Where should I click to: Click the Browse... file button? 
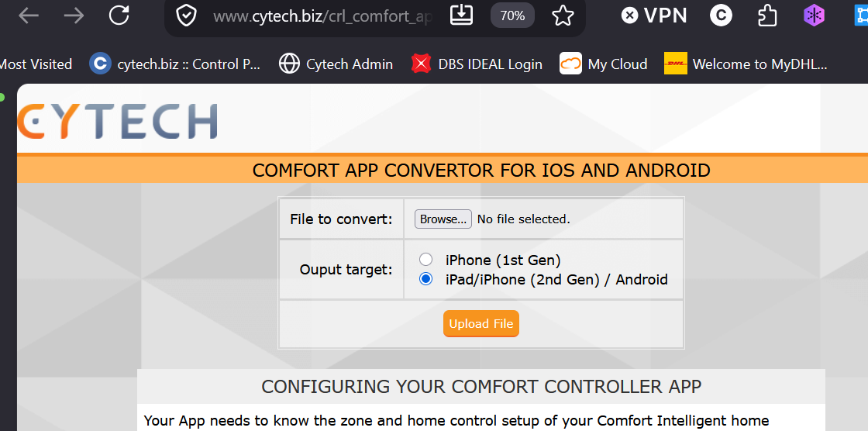(x=443, y=219)
